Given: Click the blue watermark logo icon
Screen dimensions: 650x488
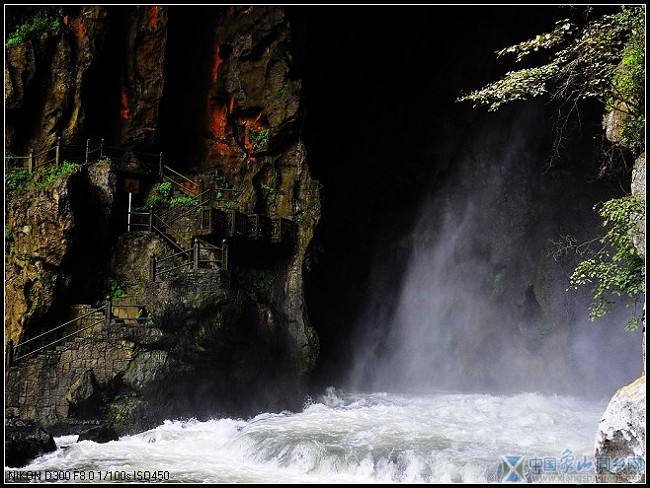Looking at the screenshot, I should pyautogui.click(x=512, y=467).
